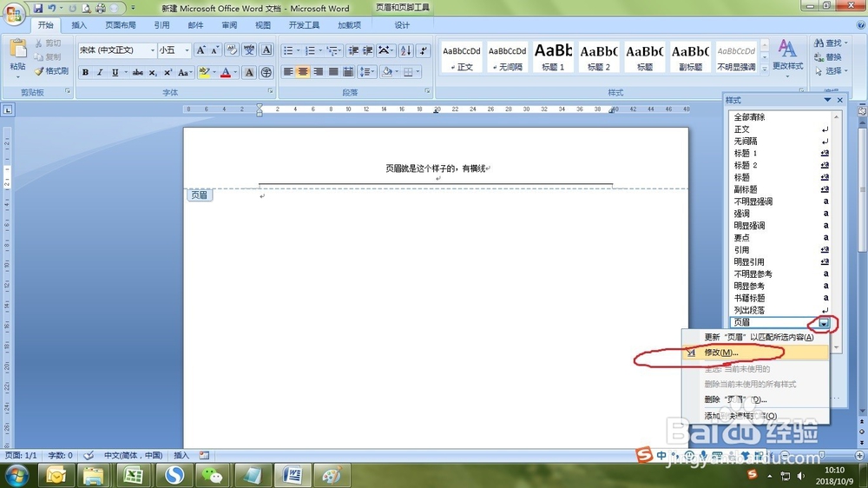Undo last action in quick access toolbar
The width and height of the screenshot is (868, 488).
tap(51, 9)
